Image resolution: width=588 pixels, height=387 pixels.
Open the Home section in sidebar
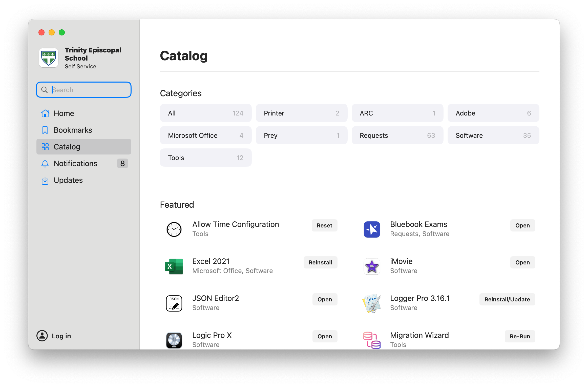pos(64,113)
